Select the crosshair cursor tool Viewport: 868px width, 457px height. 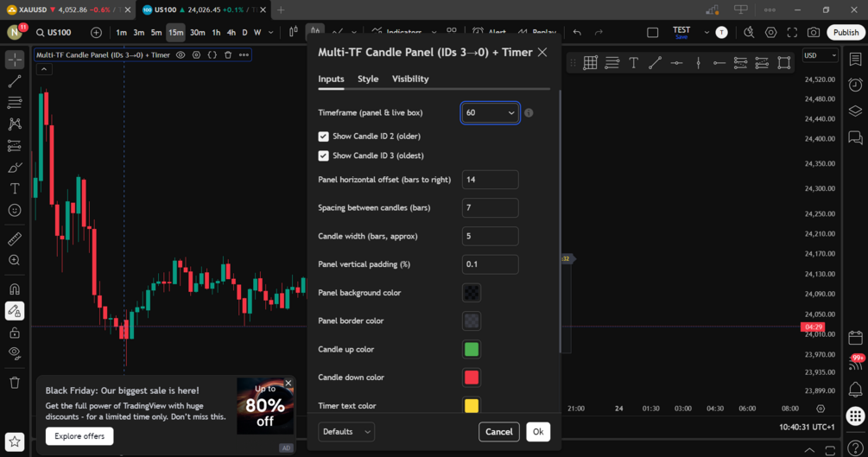[x=15, y=60]
